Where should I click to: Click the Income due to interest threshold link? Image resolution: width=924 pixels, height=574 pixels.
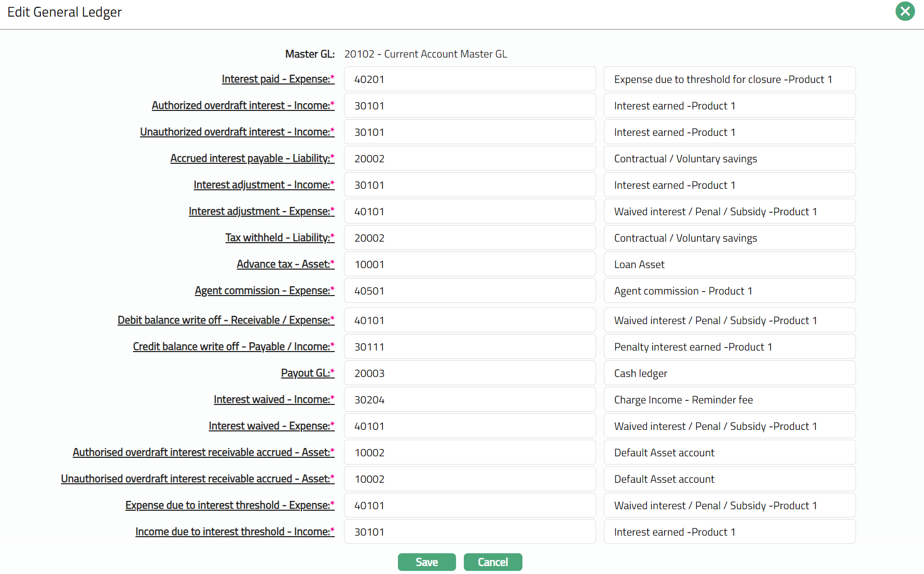click(x=235, y=532)
